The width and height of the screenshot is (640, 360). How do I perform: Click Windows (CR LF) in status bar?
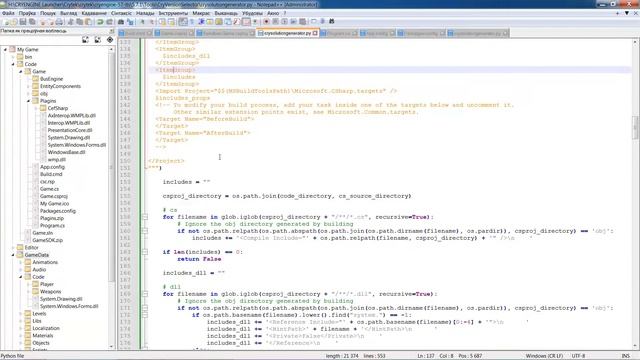tap(544, 356)
